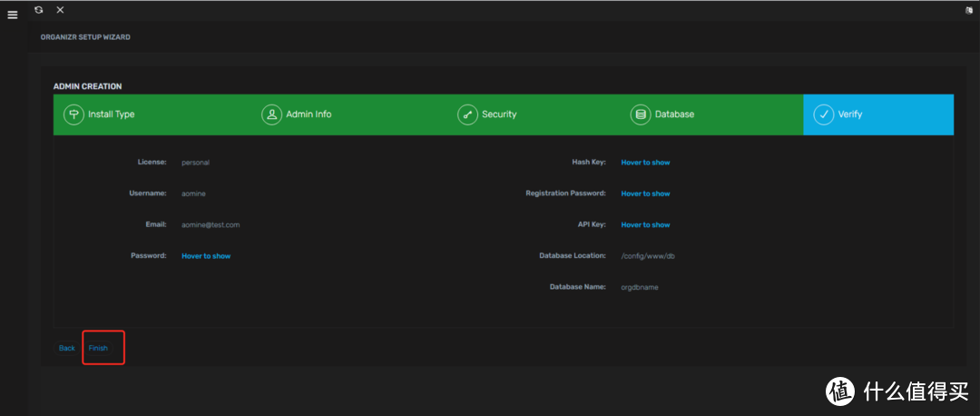
Task: Go Back to previous wizard step
Action: click(67, 348)
